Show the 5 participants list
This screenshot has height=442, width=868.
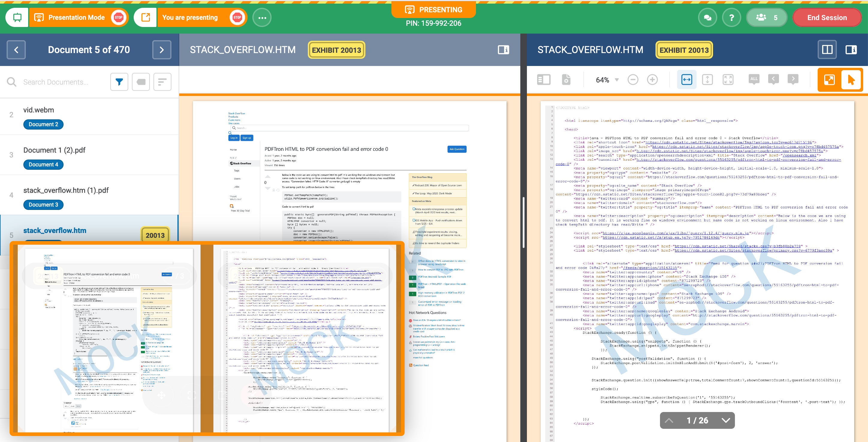click(767, 17)
